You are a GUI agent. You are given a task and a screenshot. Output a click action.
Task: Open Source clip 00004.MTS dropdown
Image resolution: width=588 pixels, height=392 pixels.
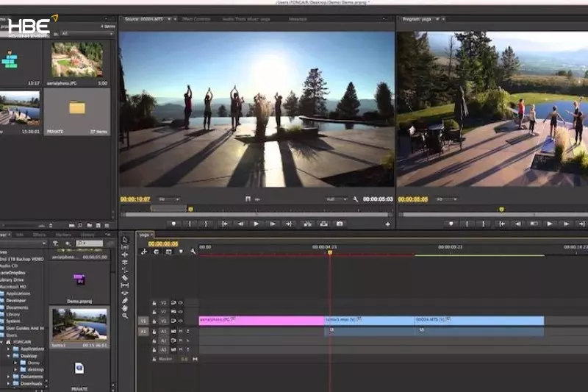pyautogui.click(x=169, y=19)
